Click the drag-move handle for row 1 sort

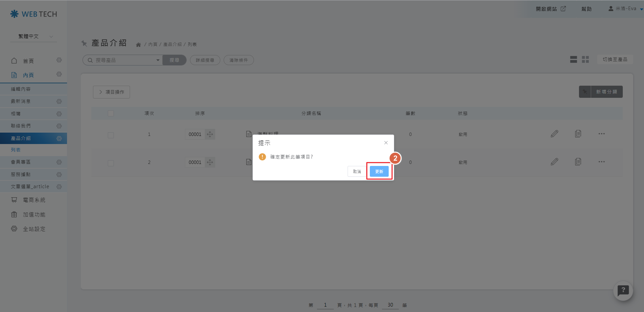[210, 134]
